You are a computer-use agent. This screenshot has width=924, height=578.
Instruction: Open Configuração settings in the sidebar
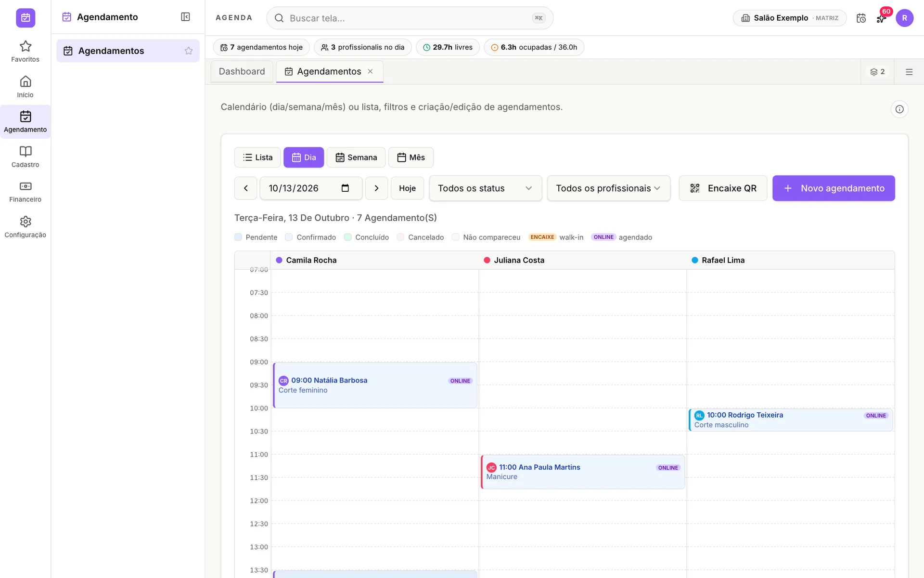point(26,227)
